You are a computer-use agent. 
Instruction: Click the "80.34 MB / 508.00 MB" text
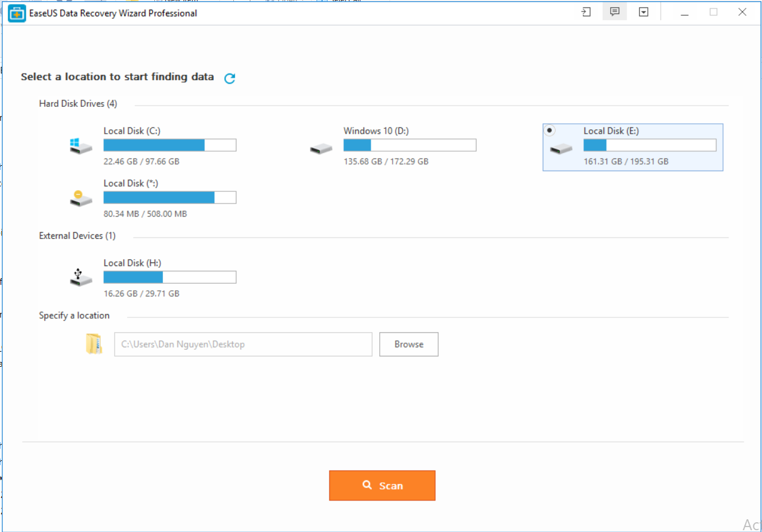pyautogui.click(x=145, y=214)
